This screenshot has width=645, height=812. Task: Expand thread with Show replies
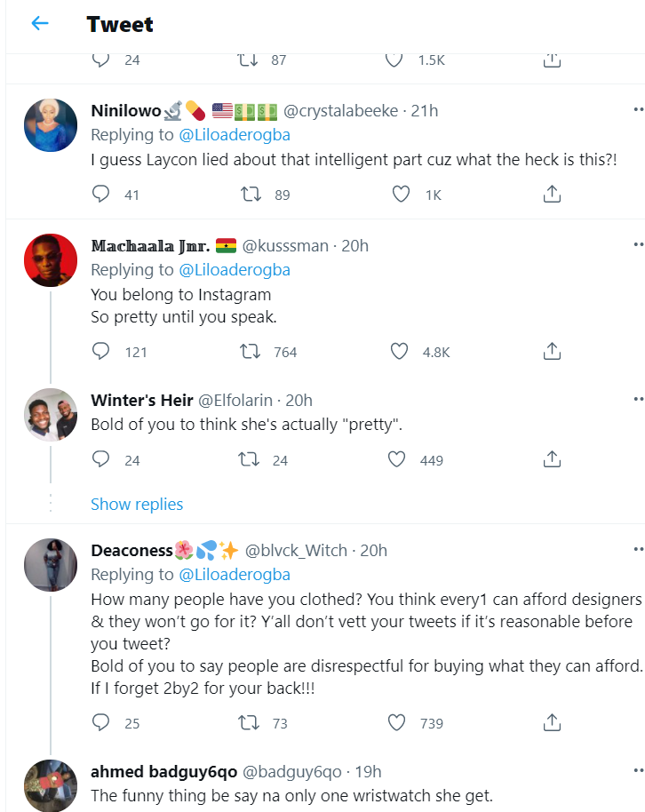pyautogui.click(x=137, y=504)
